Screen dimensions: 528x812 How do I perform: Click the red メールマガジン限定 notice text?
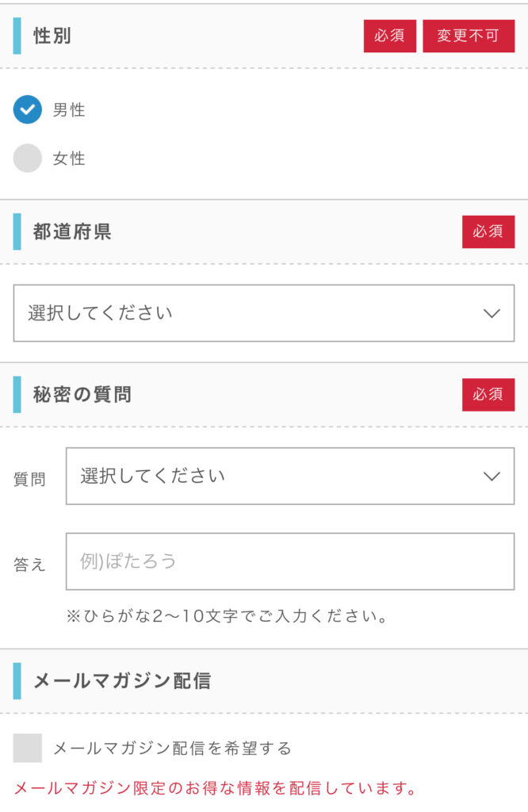tap(215, 788)
